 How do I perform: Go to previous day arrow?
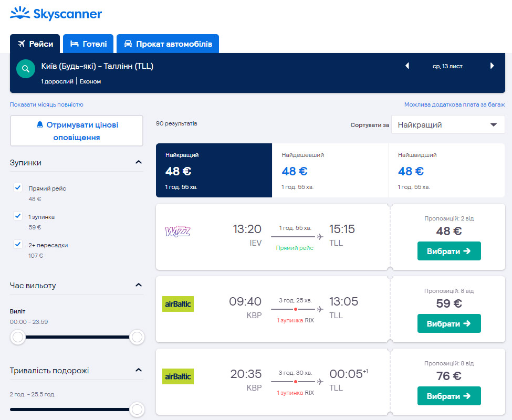point(407,66)
